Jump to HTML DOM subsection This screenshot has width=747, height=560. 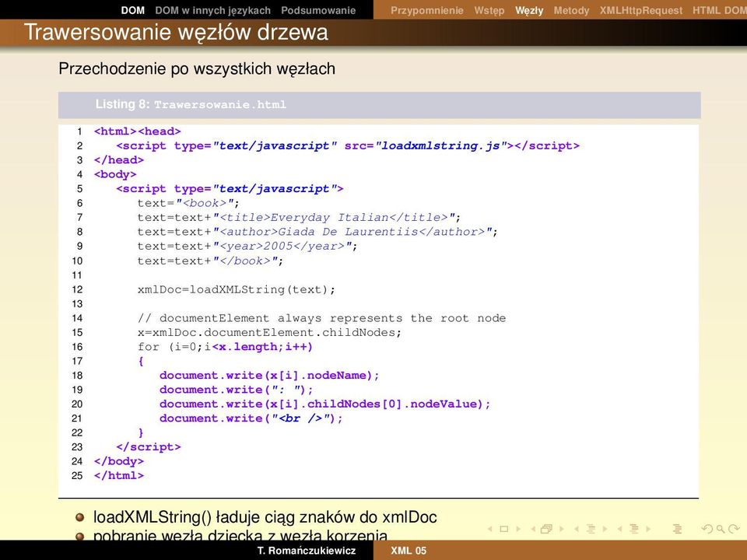[719, 10]
